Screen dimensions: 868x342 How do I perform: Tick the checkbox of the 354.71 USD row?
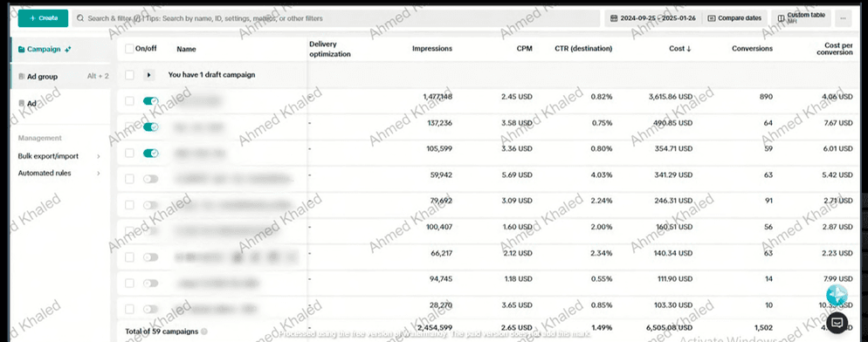click(x=129, y=153)
